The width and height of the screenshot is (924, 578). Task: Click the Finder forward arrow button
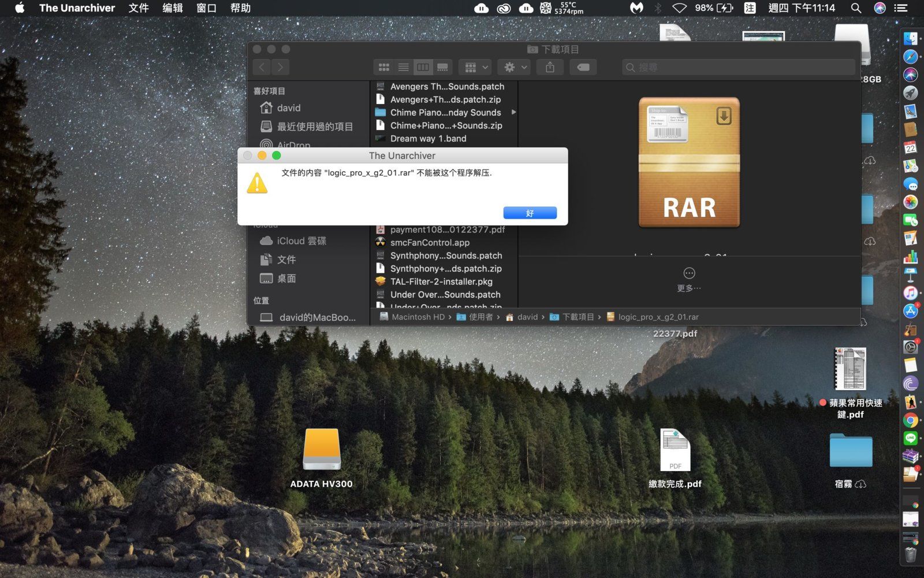tap(280, 67)
